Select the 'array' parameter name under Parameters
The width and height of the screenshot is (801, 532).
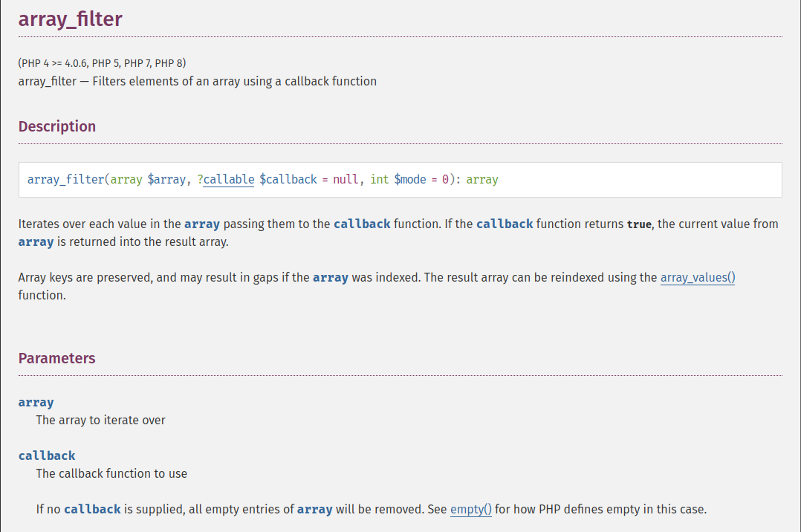(36, 402)
